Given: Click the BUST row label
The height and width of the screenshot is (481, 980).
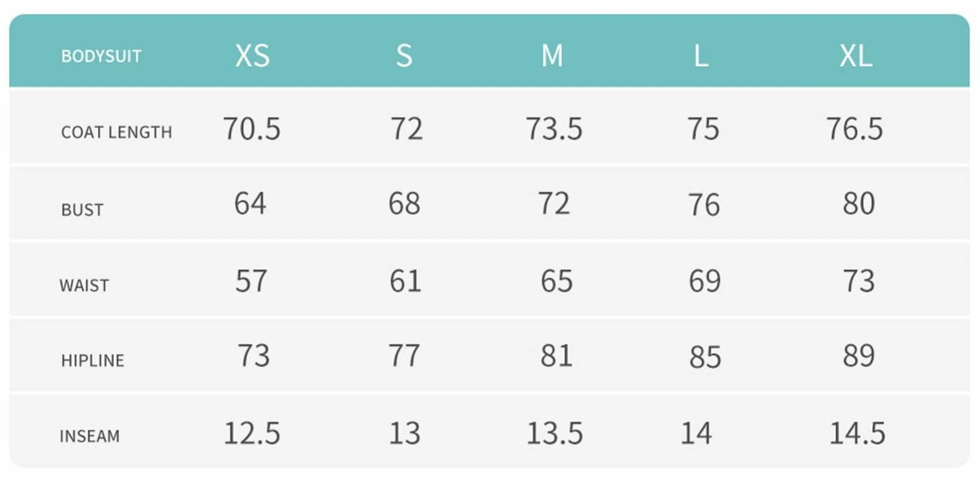Looking at the screenshot, I should coord(82,210).
